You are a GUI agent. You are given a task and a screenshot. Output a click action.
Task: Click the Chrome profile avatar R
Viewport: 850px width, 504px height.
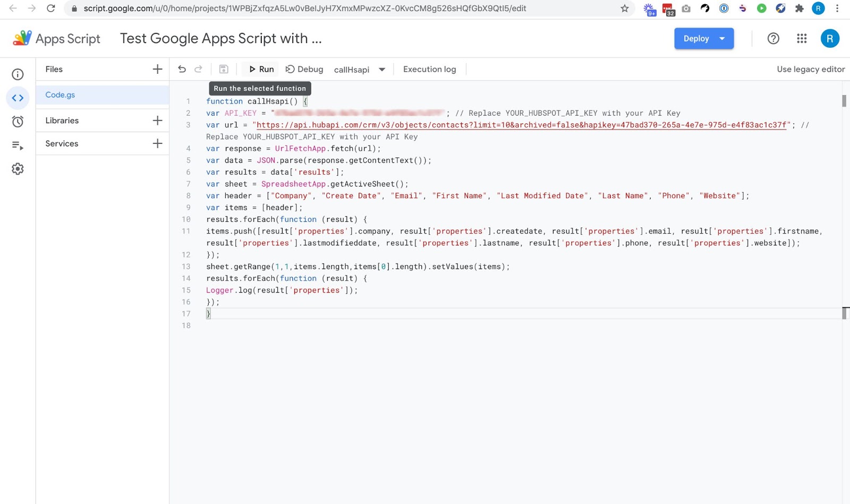[818, 8]
